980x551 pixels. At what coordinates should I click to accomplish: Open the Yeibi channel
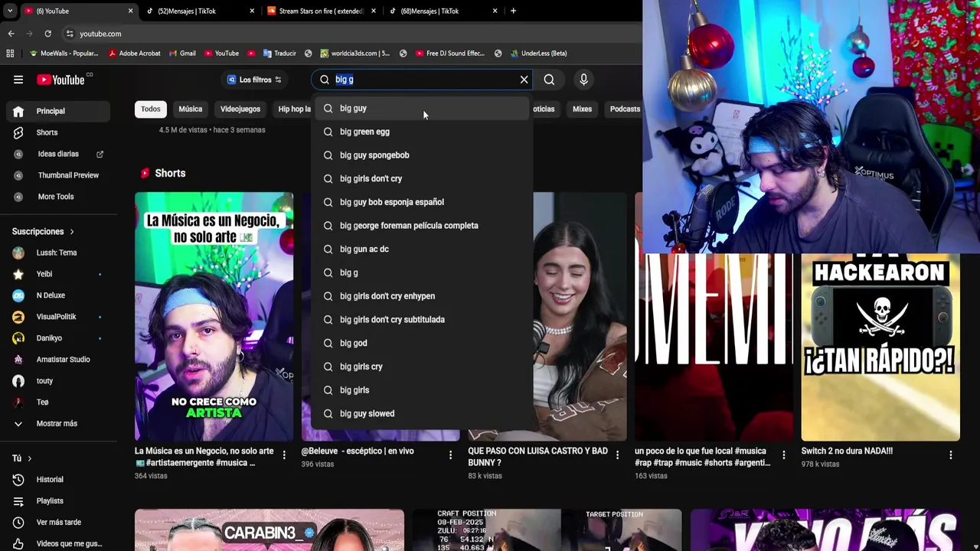pos(58,274)
